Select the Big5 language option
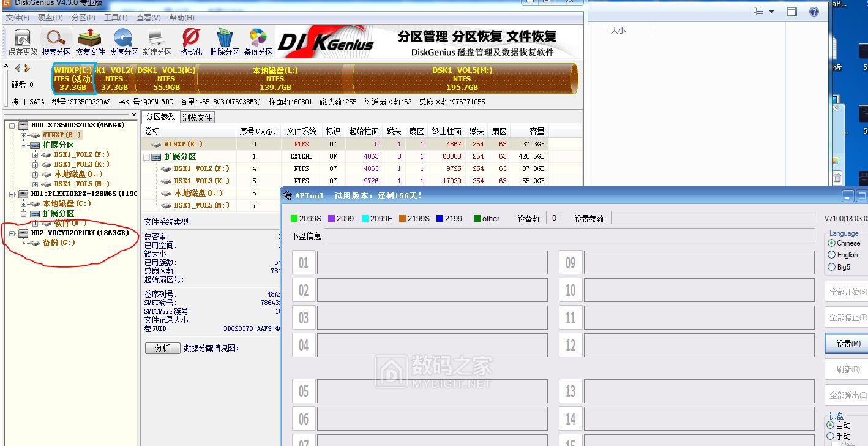Viewport: 868px width, 446px height. point(832,267)
